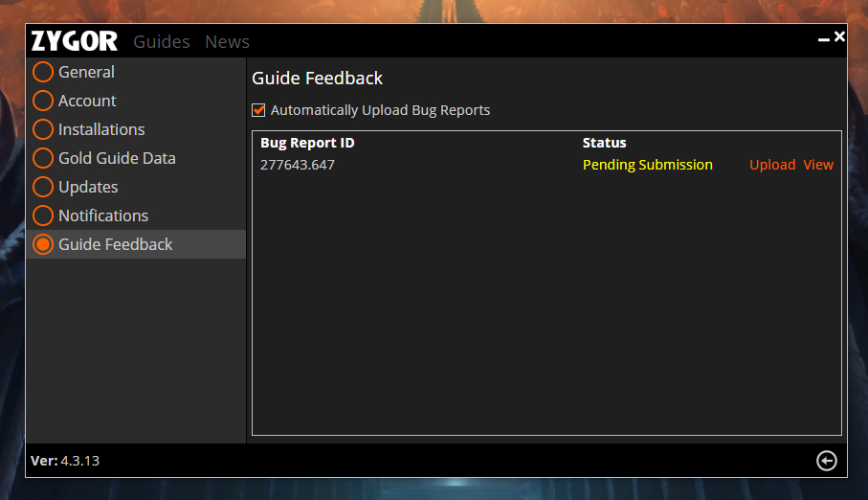Viewport: 868px width, 500px height.
Task: Open the News tab
Action: click(x=227, y=41)
